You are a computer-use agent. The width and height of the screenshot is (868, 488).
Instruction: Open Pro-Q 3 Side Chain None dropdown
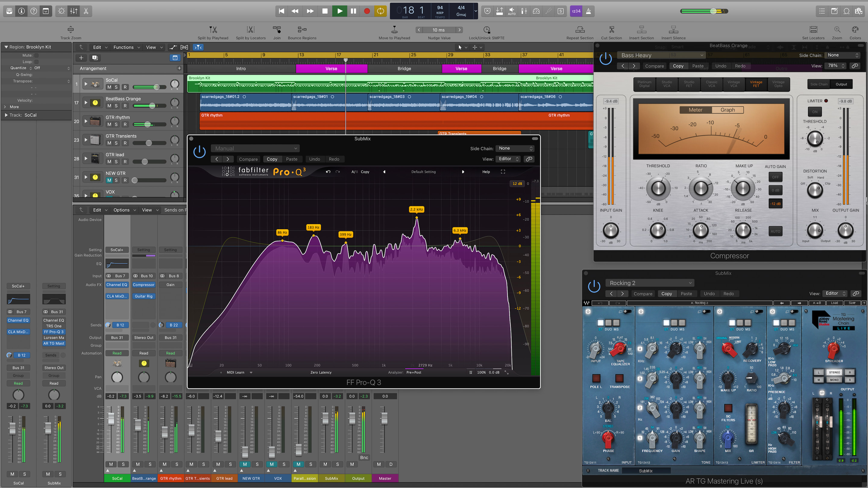pyautogui.click(x=515, y=149)
